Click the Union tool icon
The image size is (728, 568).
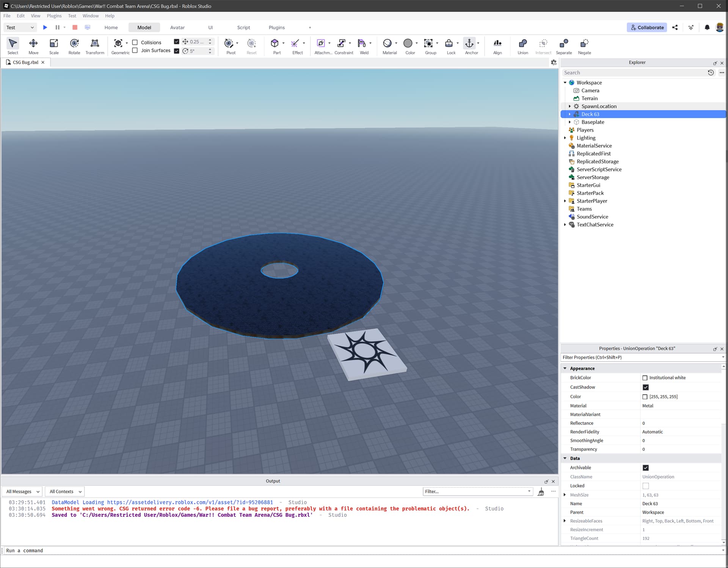click(x=522, y=43)
